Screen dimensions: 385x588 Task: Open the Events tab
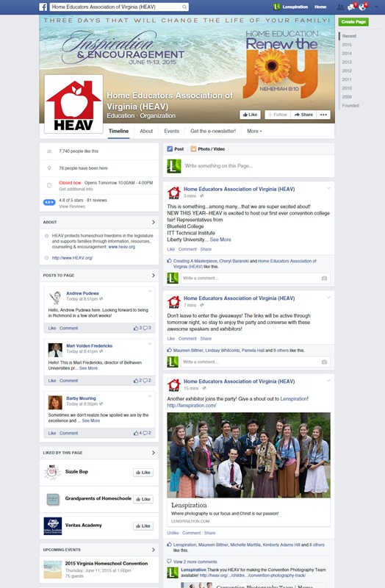tap(171, 132)
